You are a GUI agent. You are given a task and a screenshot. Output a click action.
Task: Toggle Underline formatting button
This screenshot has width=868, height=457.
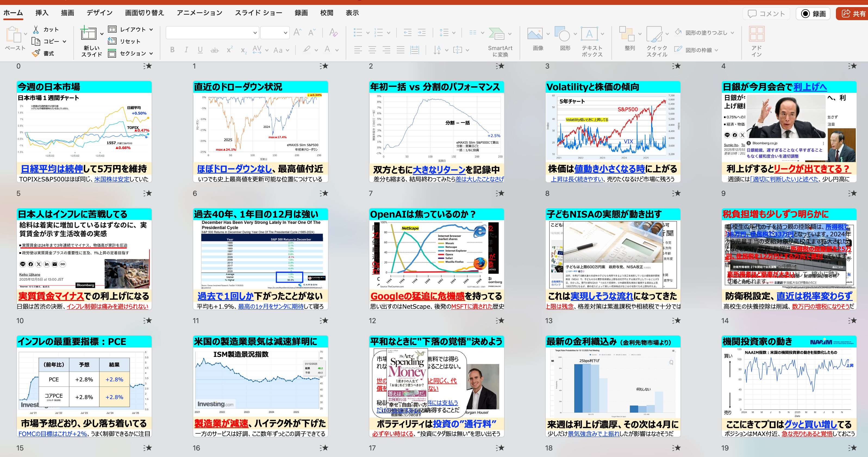(200, 50)
